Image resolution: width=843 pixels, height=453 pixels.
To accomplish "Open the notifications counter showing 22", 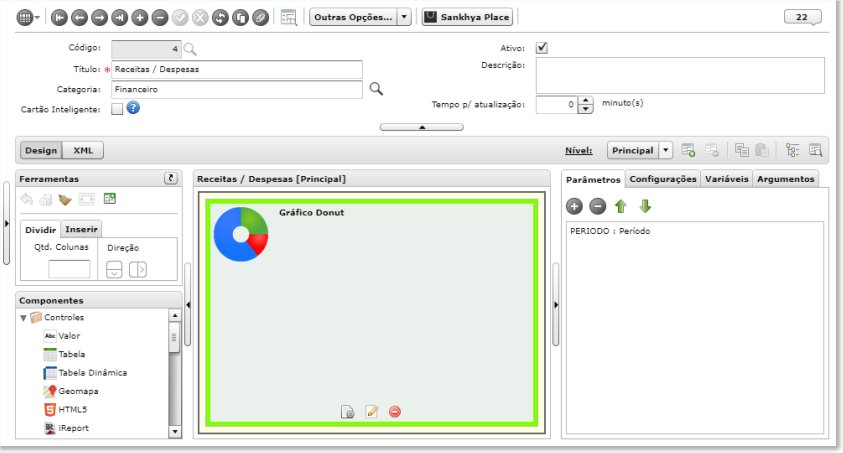I will click(802, 17).
